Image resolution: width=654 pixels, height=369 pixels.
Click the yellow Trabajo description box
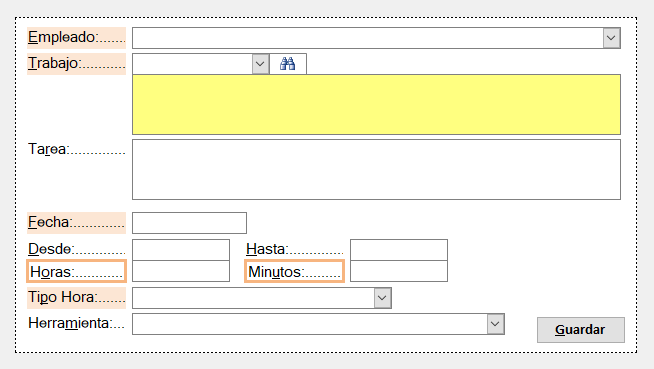(376, 104)
